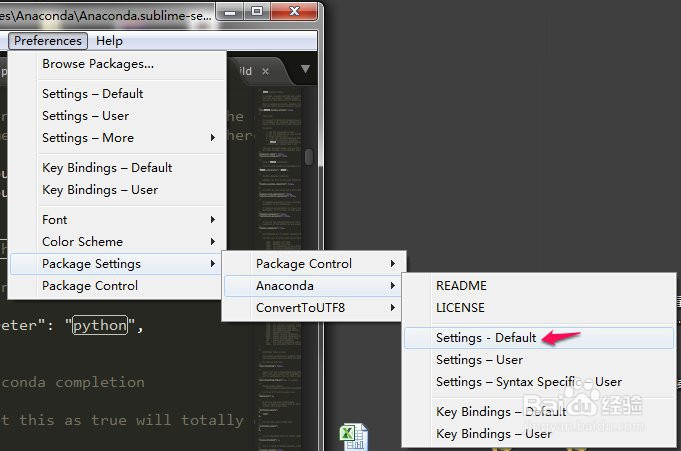Open the Preferences menu
Viewport: 681px width, 451px height.
(48, 41)
